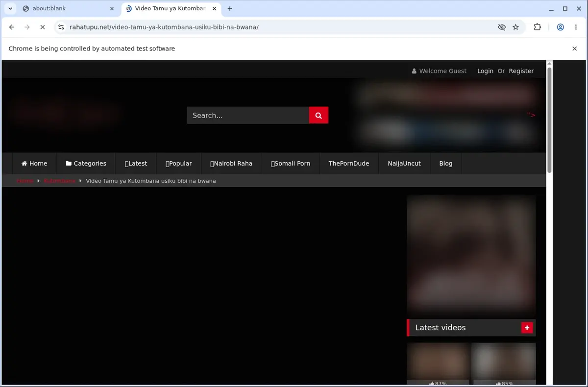The height and width of the screenshot is (387, 588).
Task: Close the about:blank tab
Action: [112, 8]
